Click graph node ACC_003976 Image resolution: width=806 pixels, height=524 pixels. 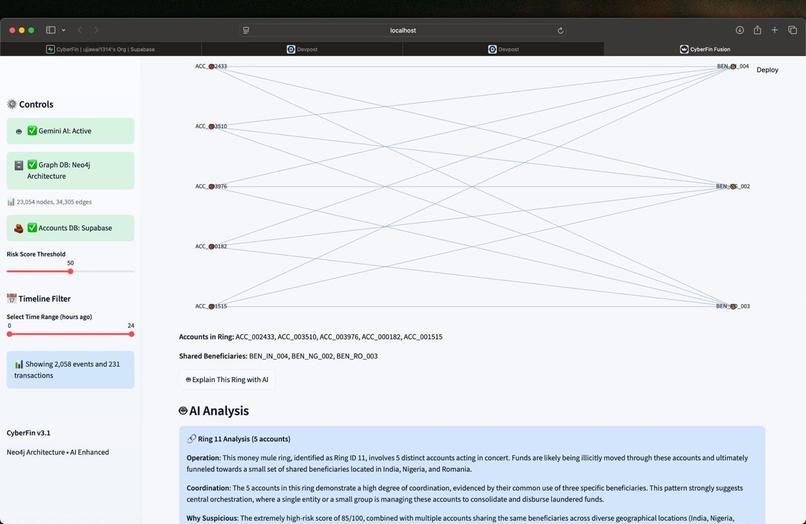coord(211,186)
